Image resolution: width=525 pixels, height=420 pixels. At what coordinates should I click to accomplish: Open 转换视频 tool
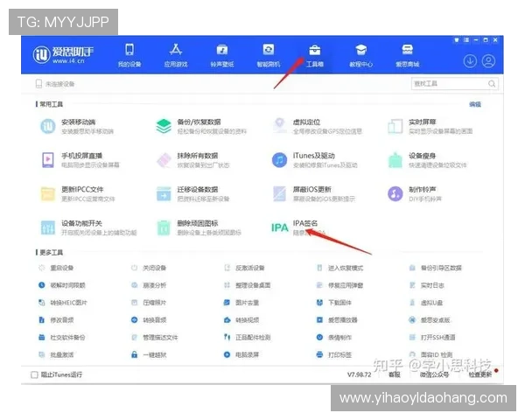click(x=241, y=320)
